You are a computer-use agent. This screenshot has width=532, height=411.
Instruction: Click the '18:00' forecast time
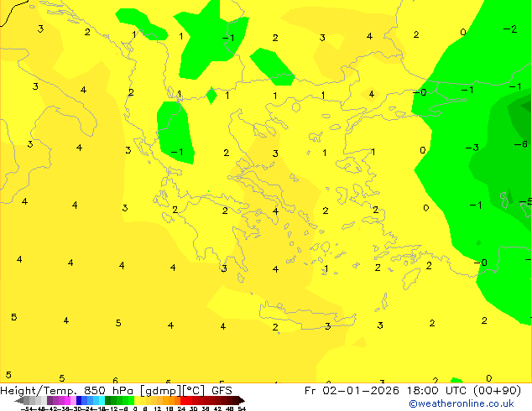point(423,391)
